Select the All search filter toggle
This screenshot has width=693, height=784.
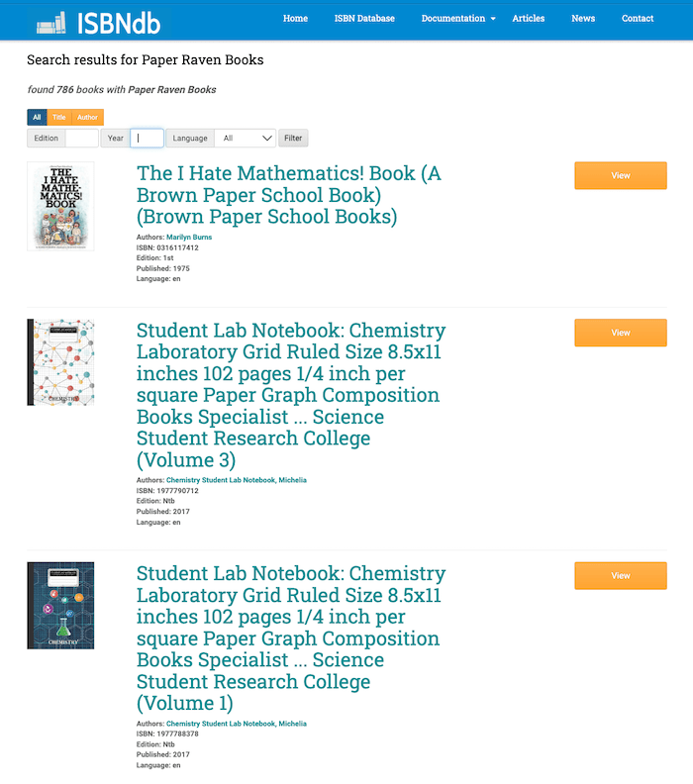(x=37, y=117)
